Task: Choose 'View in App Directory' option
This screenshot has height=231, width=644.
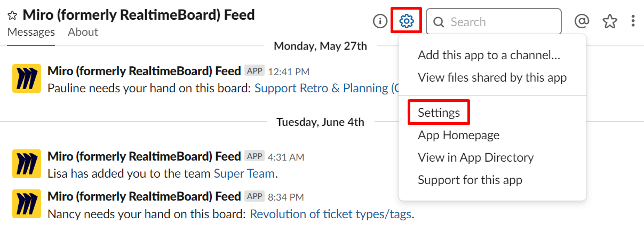Action: [x=475, y=157]
